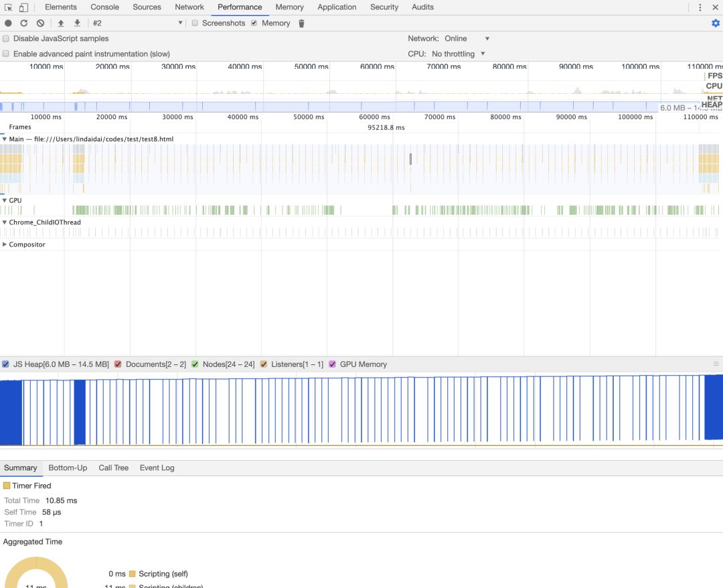723x588 pixels.
Task: Click the 95218.8 ms time label
Action: 386,128
